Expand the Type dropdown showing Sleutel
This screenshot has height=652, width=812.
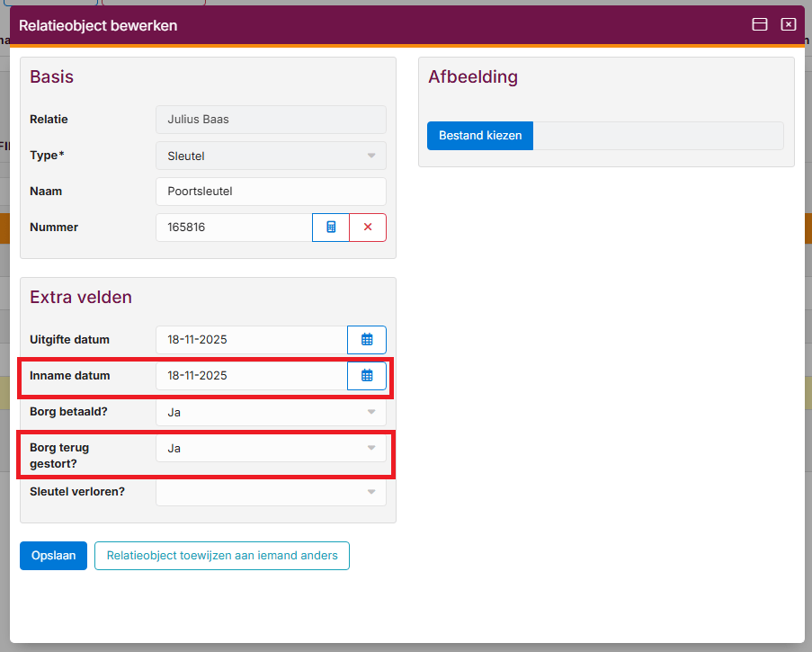[271, 156]
